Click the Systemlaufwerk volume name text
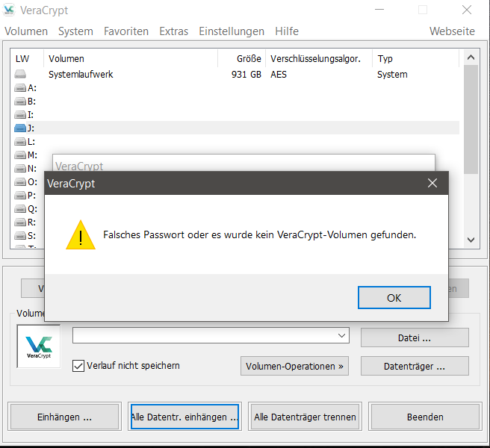Image resolution: width=490 pixels, height=448 pixels. (81, 75)
